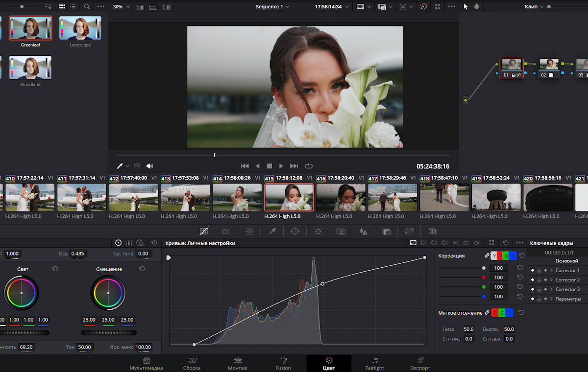Open the Qualifier eyedropper palette
Viewport: 588px width, 372px height.
(272, 231)
